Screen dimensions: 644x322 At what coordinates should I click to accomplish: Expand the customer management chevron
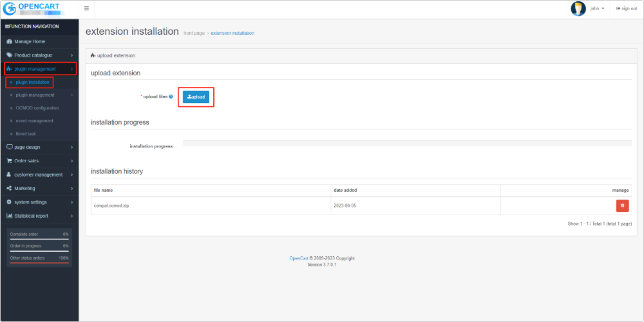(x=71, y=175)
